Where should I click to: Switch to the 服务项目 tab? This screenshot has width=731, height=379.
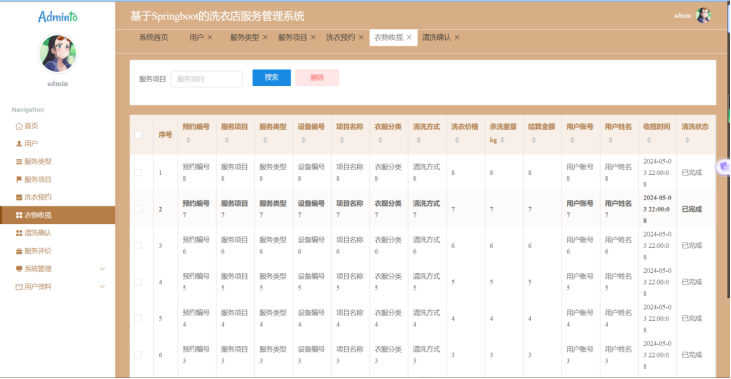pos(292,37)
